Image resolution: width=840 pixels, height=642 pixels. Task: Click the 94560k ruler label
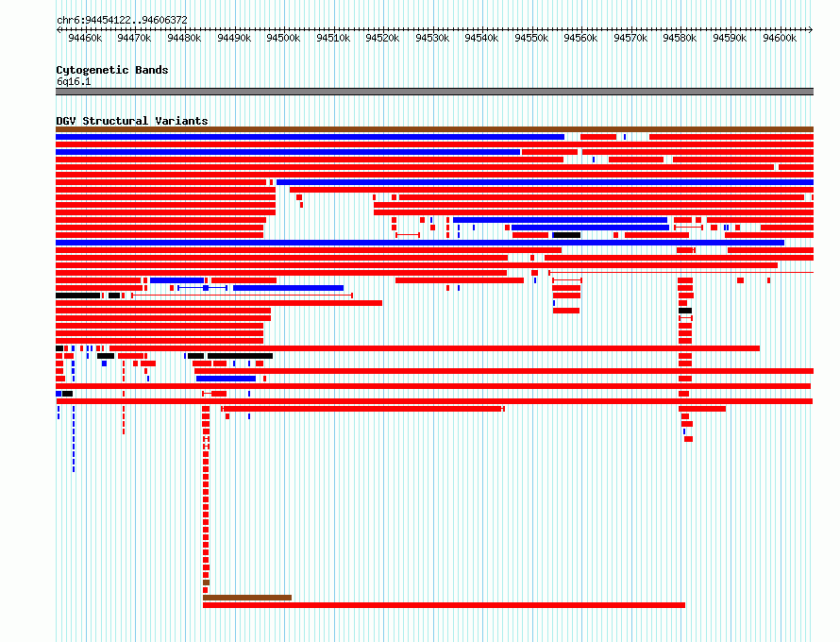pyautogui.click(x=580, y=38)
